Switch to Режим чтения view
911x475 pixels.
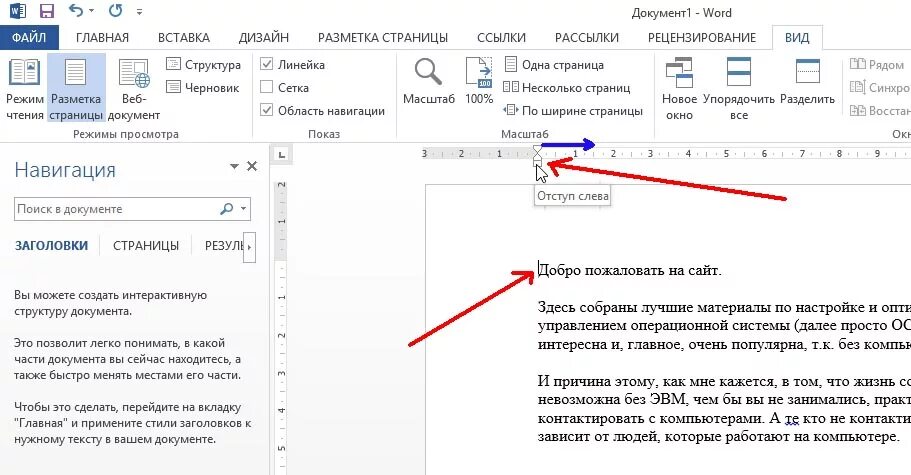tap(25, 89)
